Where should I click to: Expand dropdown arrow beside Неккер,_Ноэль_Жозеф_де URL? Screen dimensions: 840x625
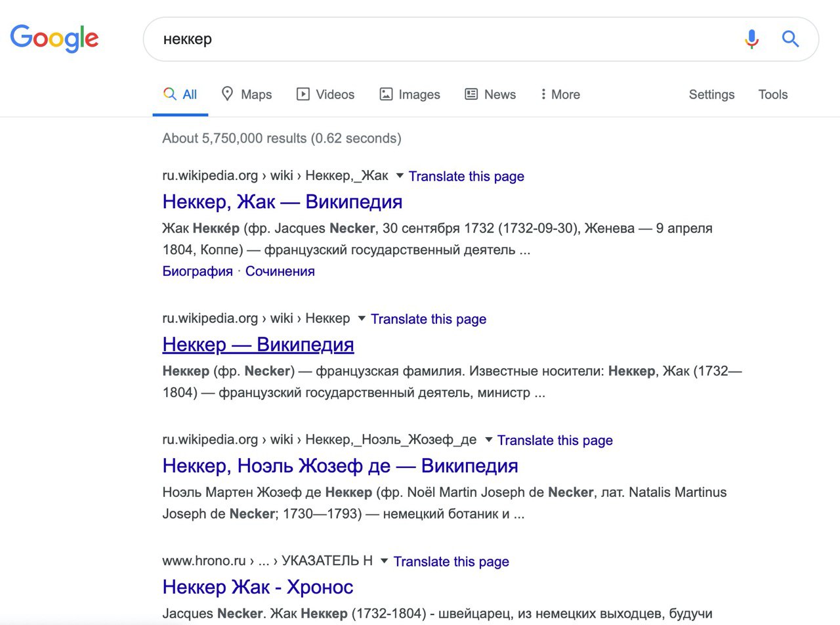(488, 440)
